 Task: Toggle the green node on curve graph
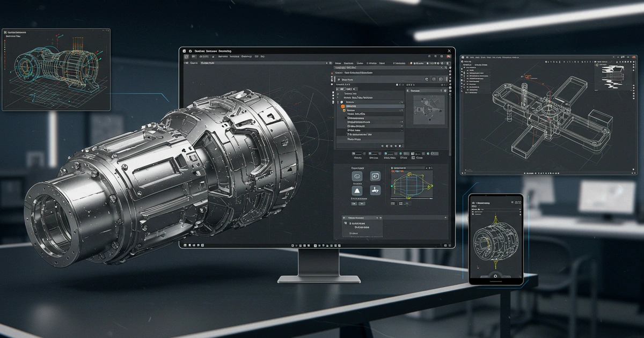point(392,187)
